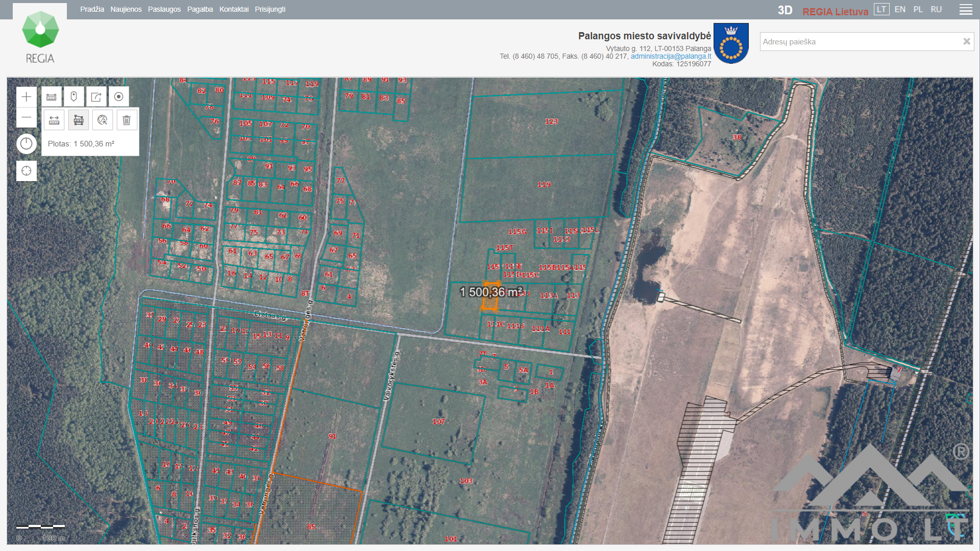Image resolution: width=980 pixels, height=551 pixels.
Task: Select LT language
Action: click(x=881, y=9)
